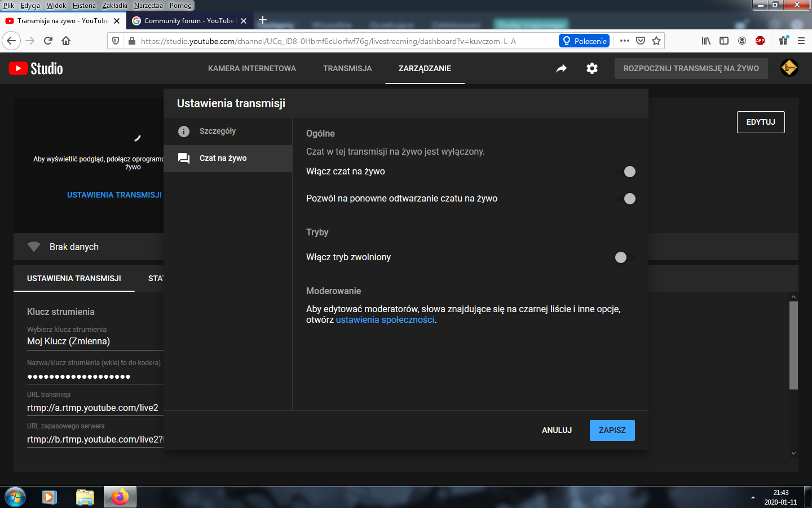Open the Narzędzia menu

tap(148, 5)
